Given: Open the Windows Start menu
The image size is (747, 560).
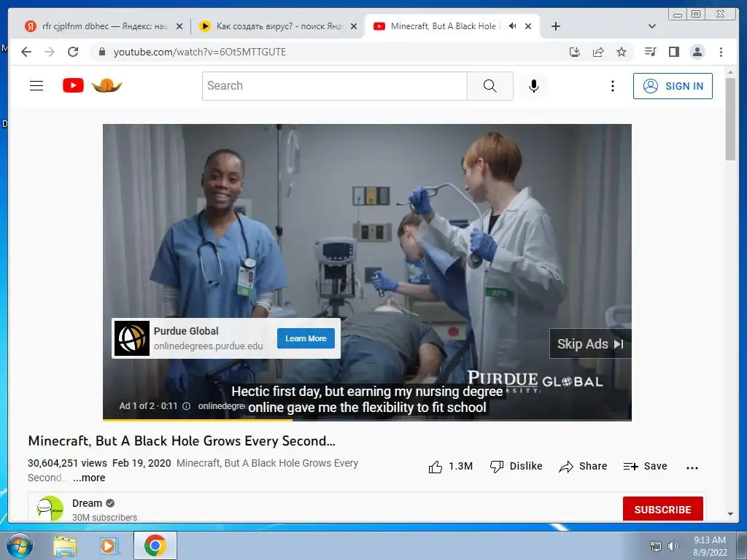Looking at the screenshot, I should [19, 545].
